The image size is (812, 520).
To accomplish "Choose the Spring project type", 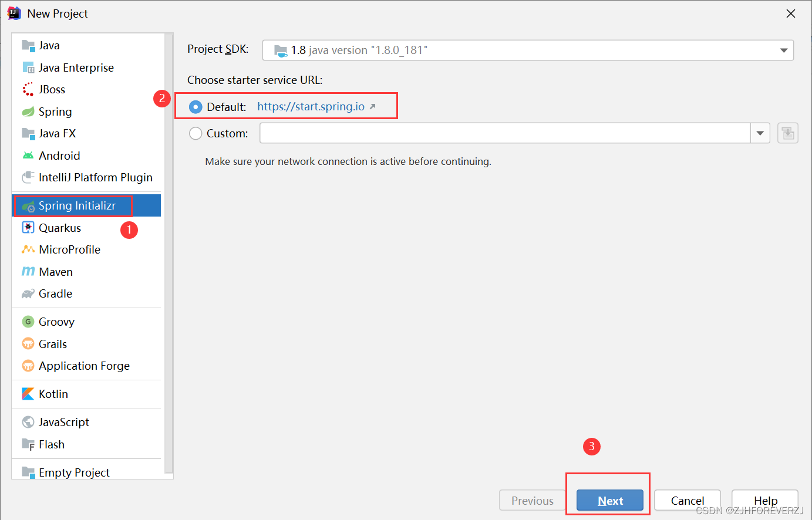I will (x=86, y=112).
